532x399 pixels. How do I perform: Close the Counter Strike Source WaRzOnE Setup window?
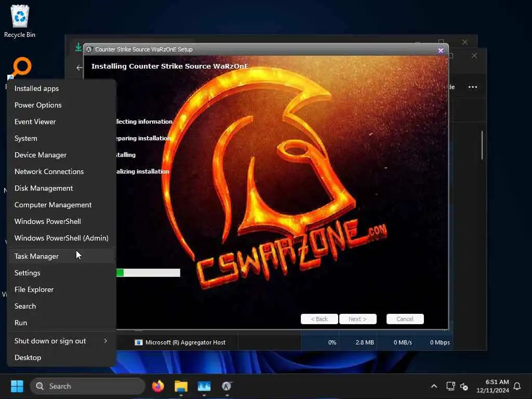pos(441,50)
